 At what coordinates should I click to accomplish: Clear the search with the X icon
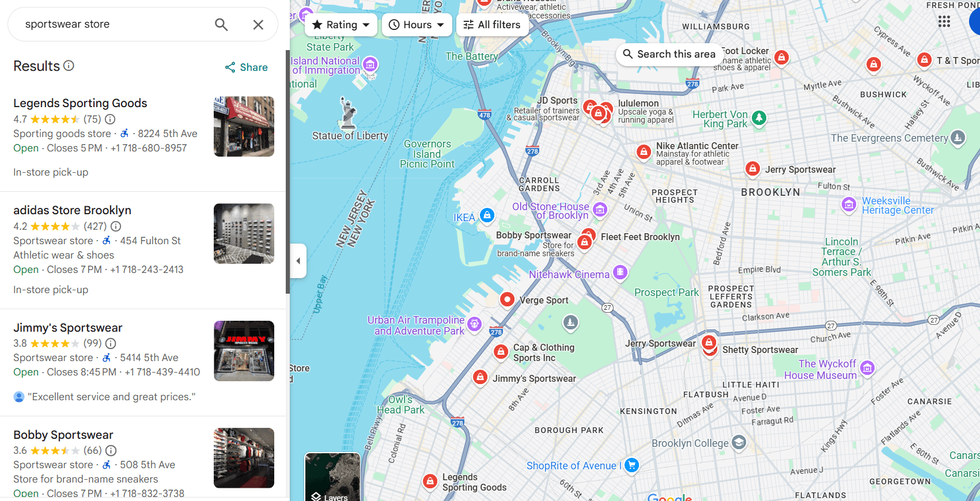(x=258, y=24)
